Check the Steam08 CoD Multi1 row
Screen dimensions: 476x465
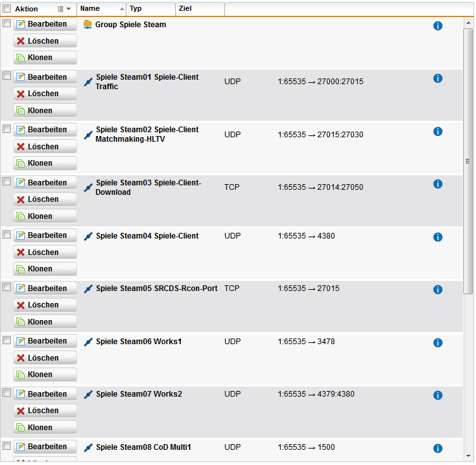(7, 445)
